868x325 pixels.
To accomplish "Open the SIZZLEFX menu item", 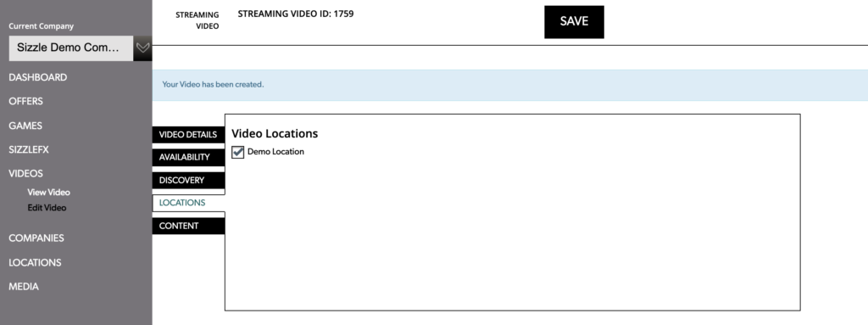I will [29, 149].
